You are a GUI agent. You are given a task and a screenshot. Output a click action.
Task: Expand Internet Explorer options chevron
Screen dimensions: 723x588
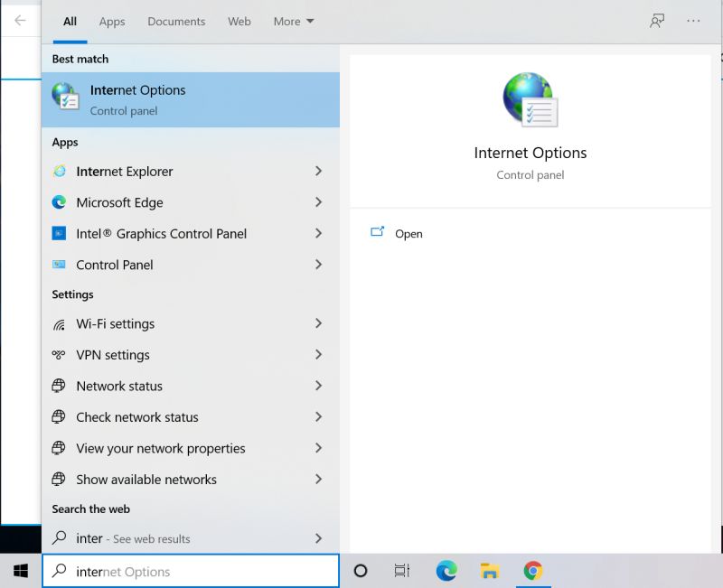[319, 172]
